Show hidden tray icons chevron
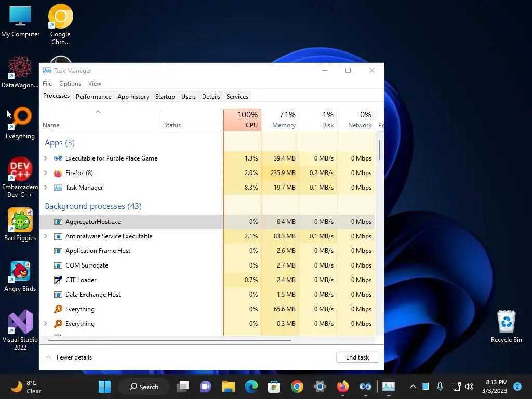The height and width of the screenshot is (399, 532). pyautogui.click(x=413, y=387)
